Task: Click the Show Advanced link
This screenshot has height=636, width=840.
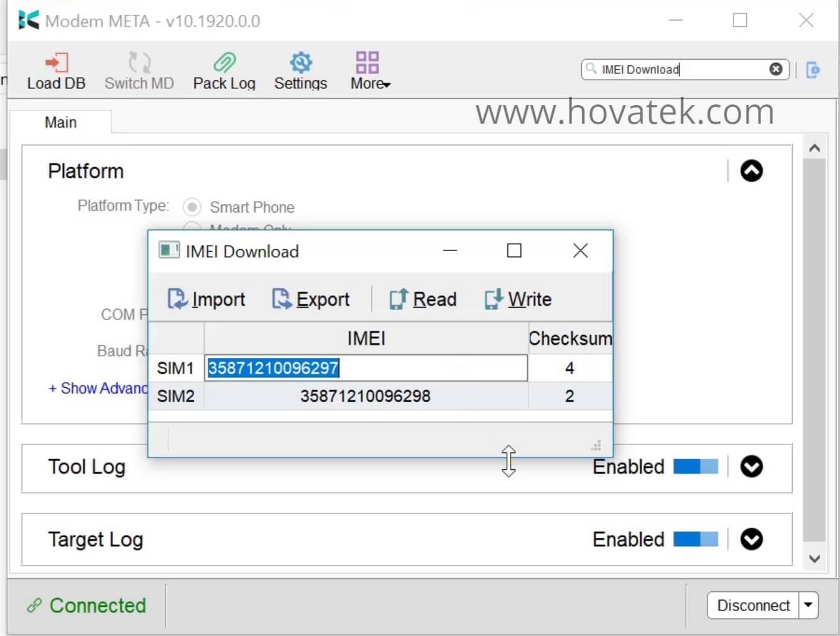Action: coord(96,388)
